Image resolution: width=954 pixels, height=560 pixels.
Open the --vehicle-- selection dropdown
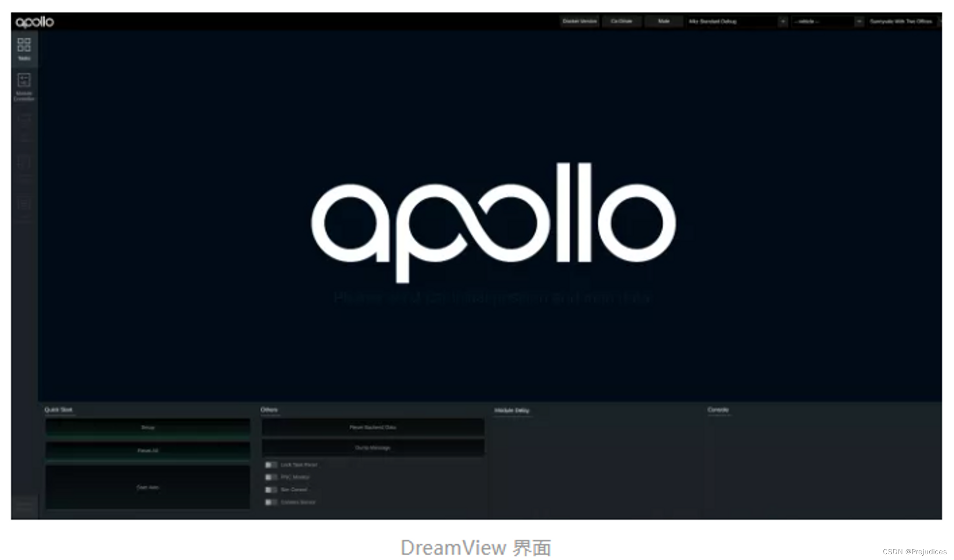click(x=828, y=21)
